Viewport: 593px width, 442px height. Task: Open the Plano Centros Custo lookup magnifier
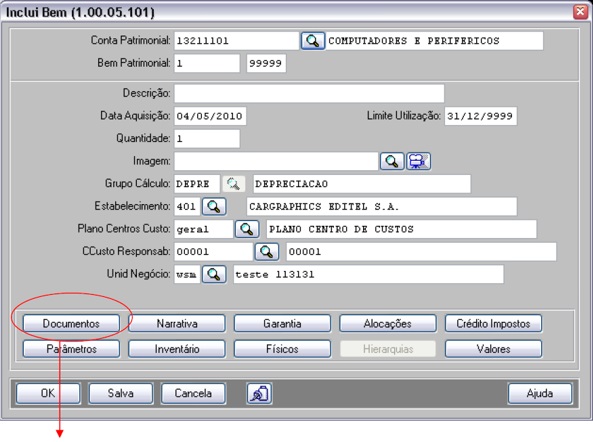(247, 229)
